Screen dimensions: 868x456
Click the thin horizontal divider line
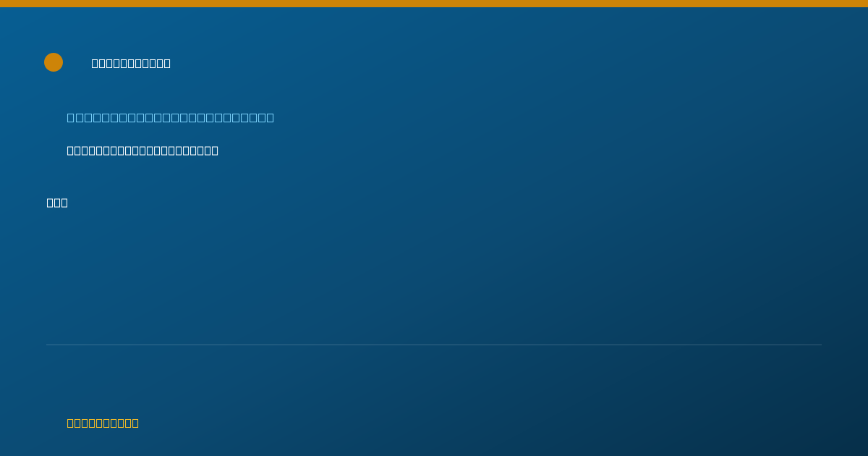(434, 345)
